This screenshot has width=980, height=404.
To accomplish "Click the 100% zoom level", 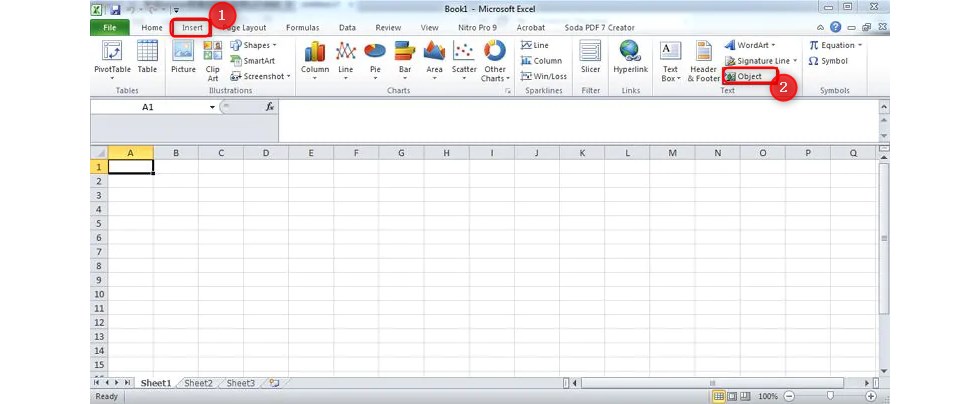I will tap(768, 396).
